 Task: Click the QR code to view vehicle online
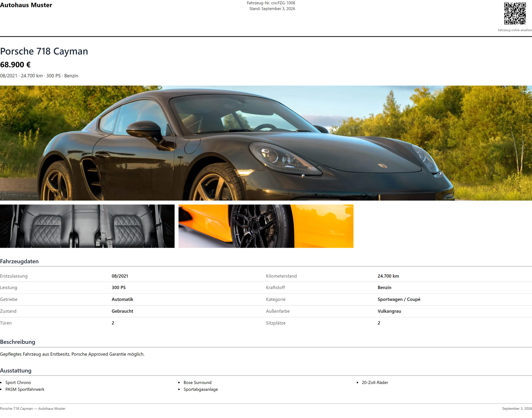pos(515,14)
